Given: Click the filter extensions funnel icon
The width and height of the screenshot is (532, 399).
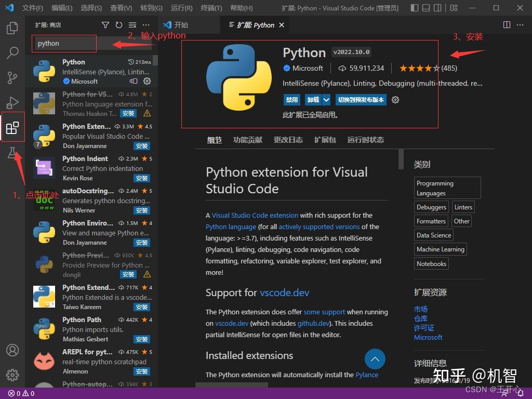Looking at the screenshot, I should click(x=105, y=24).
